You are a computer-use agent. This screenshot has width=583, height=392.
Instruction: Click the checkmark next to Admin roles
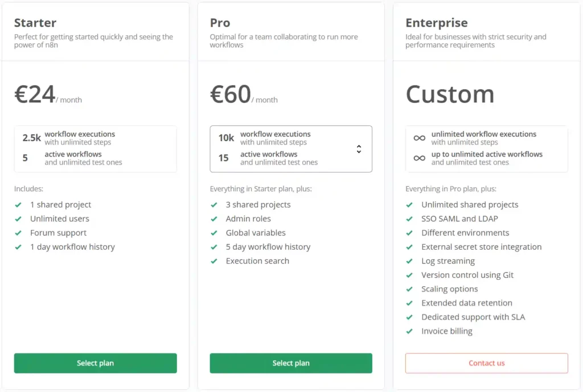[x=215, y=218]
